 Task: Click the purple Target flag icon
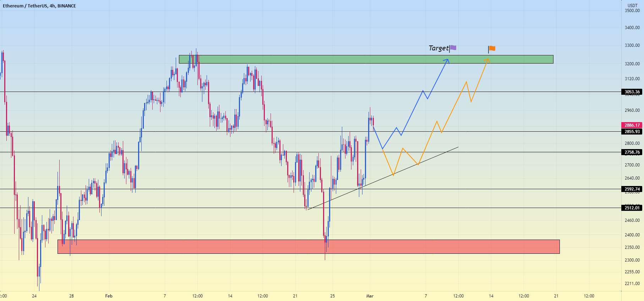(453, 48)
